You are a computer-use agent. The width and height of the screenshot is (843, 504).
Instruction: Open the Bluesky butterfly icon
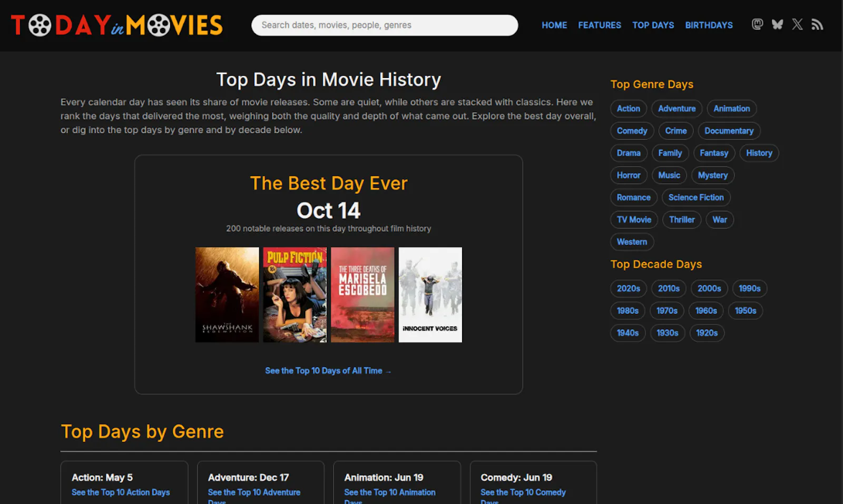(x=777, y=25)
